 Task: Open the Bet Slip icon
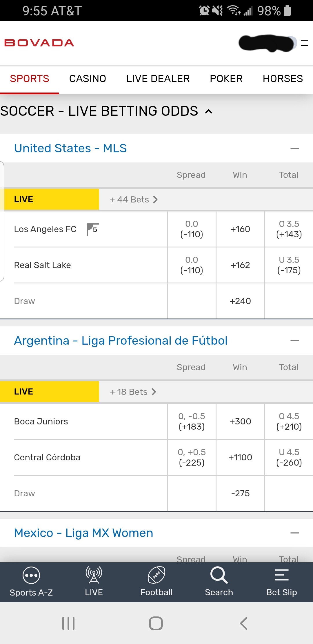[x=281, y=575]
